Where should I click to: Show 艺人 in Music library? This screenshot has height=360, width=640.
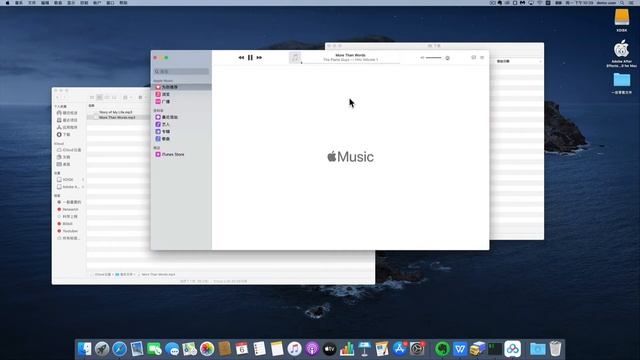click(182, 124)
